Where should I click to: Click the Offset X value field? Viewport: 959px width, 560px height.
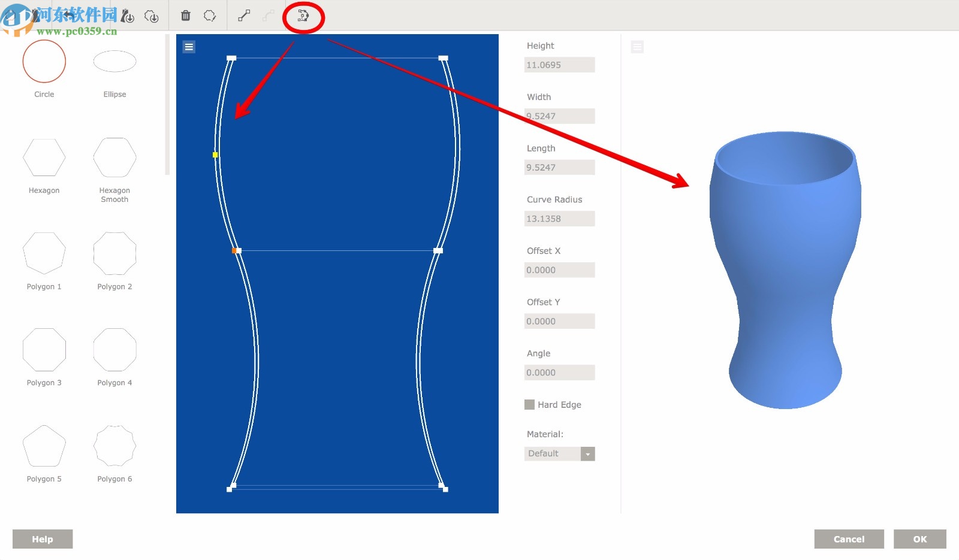(x=560, y=270)
